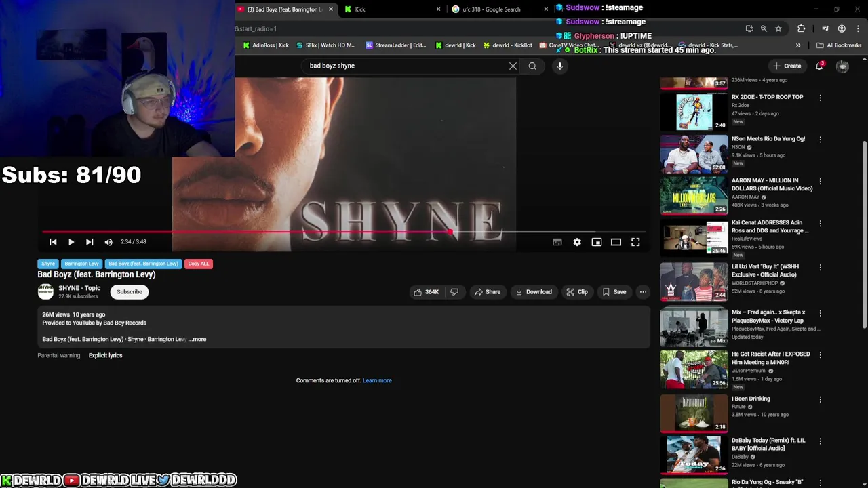The height and width of the screenshot is (488, 868).
Task: Subscribe to SHYNE - Topic
Action: (x=130, y=292)
